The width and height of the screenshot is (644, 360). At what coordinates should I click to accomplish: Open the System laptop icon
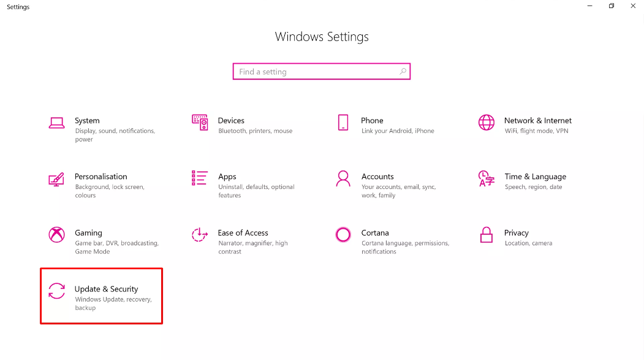pyautogui.click(x=56, y=123)
